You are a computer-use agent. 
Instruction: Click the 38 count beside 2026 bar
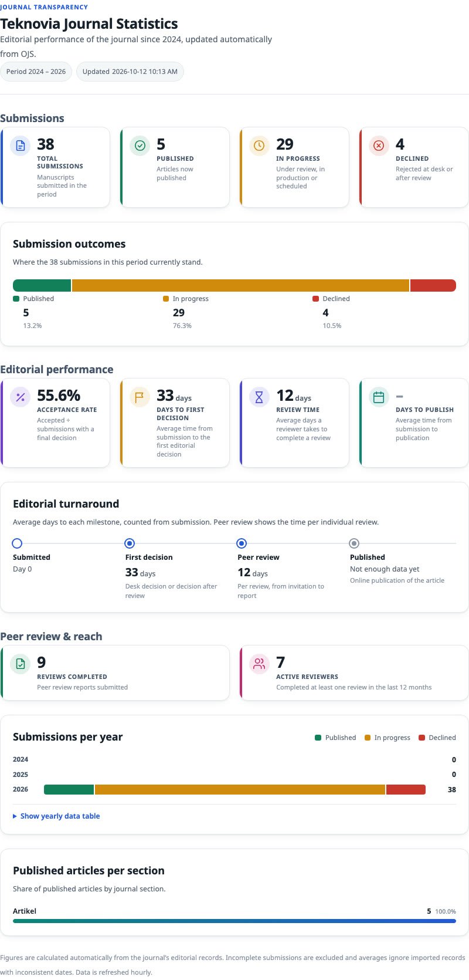452,790
